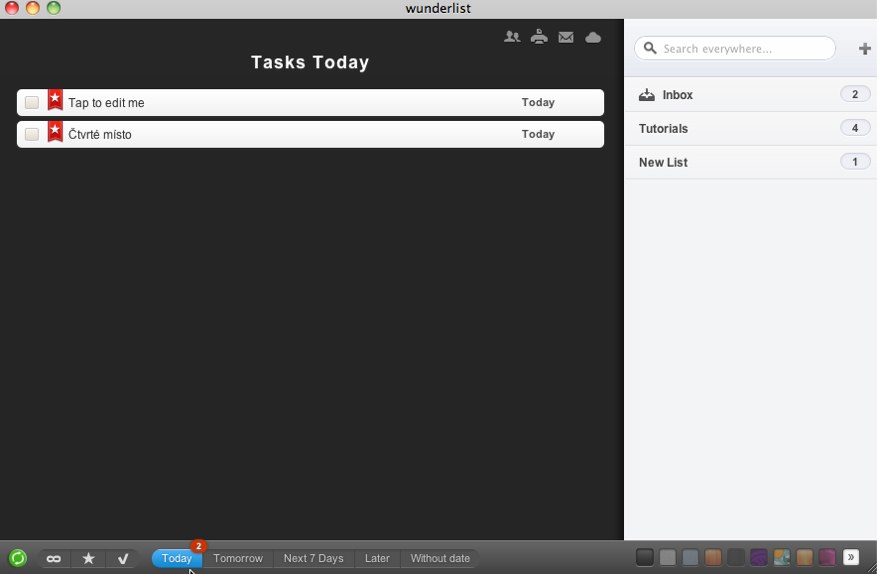
Task: Click the New List count badge 1
Action: click(855, 162)
